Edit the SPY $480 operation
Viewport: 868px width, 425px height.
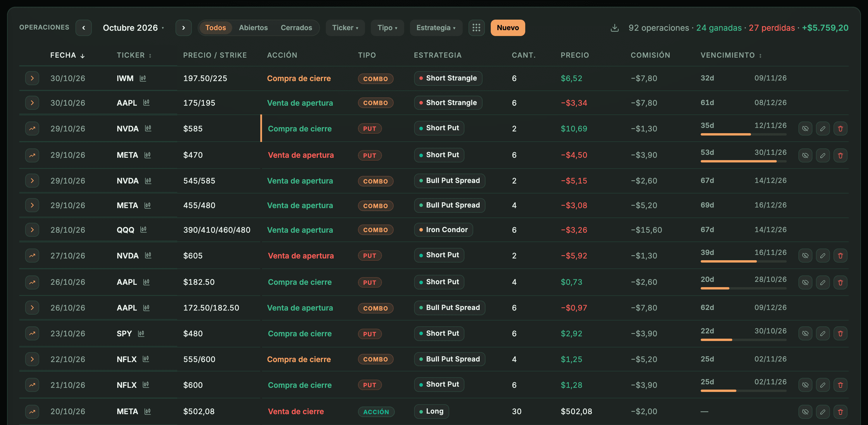[823, 334]
